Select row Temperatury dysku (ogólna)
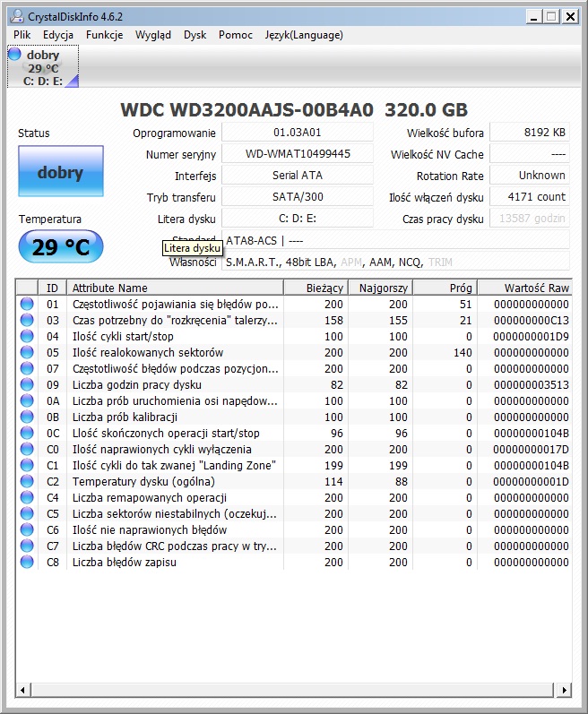Image resolution: width=588 pixels, height=714 pixels. point(294,481)
